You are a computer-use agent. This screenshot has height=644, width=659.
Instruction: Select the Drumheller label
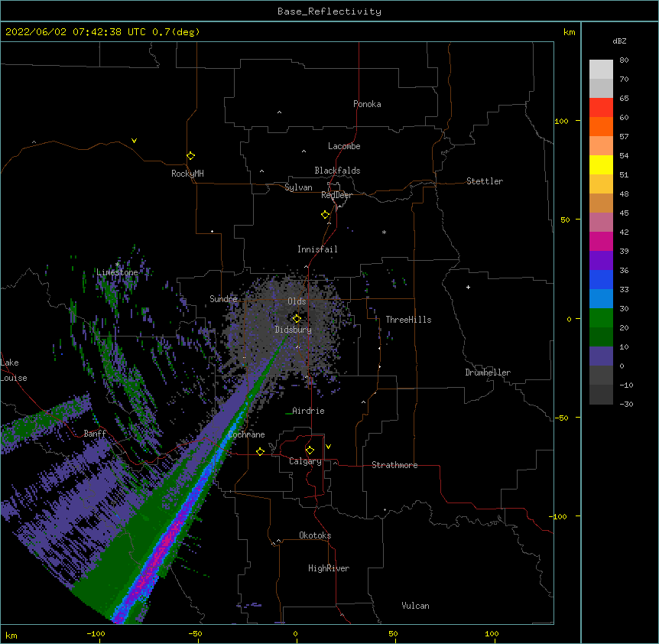(488, 372)
